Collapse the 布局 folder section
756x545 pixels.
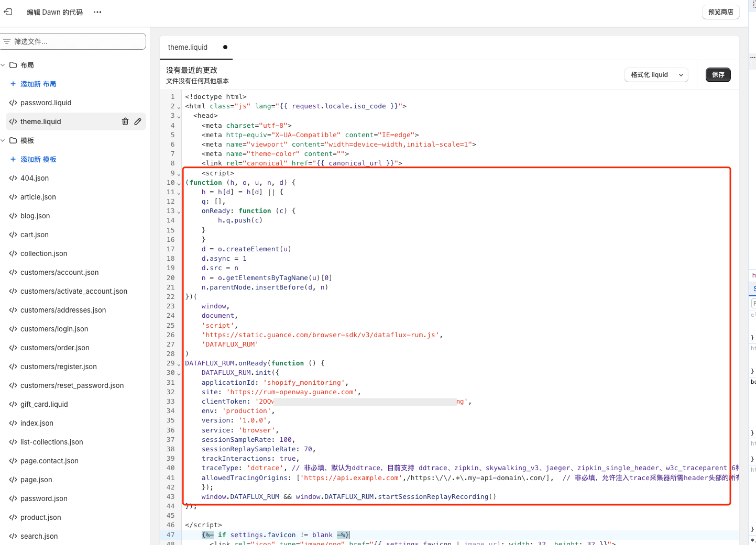coord(3,65)
